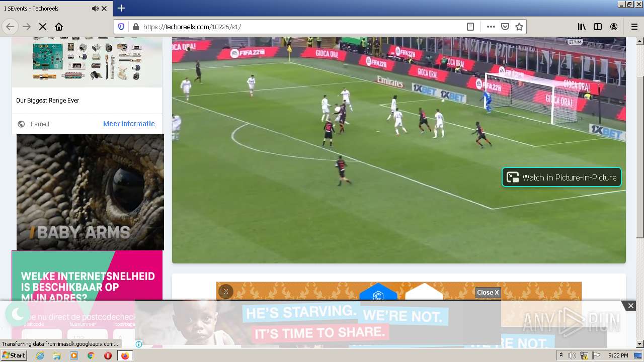The image size is (644, 362).
Task: Click Watch in Picture-in-Picture button
Action: coord(561,177)
